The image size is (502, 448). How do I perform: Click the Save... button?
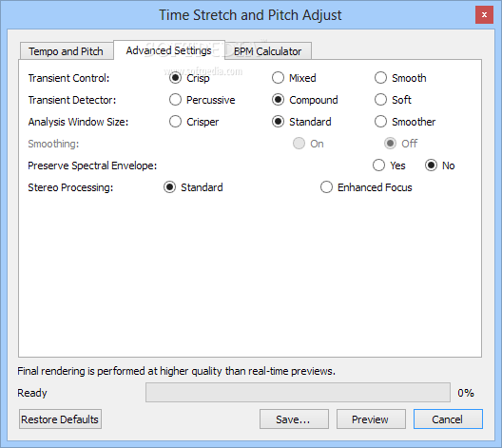294,419
